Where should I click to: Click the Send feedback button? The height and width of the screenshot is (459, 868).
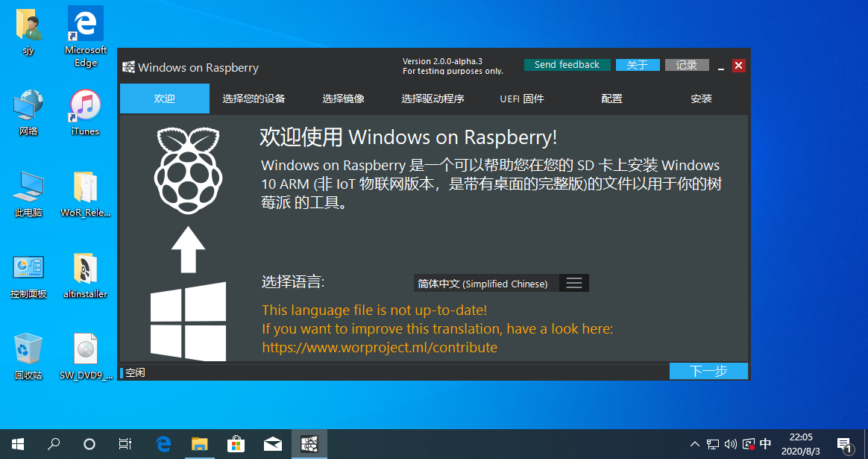point(567,65)
